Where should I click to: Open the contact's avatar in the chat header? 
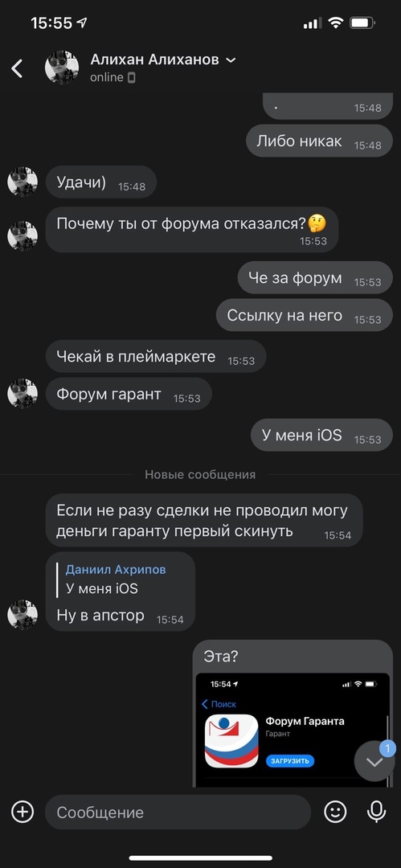click(x=62, y=68)
